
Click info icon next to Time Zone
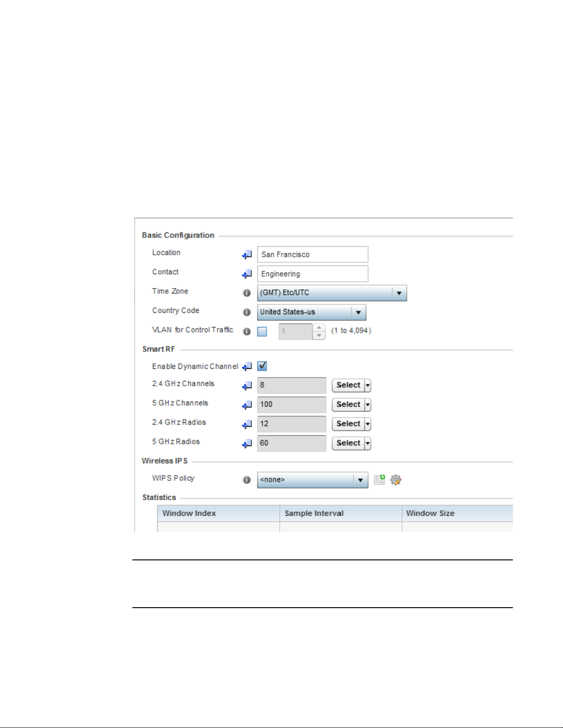point(247,293)
